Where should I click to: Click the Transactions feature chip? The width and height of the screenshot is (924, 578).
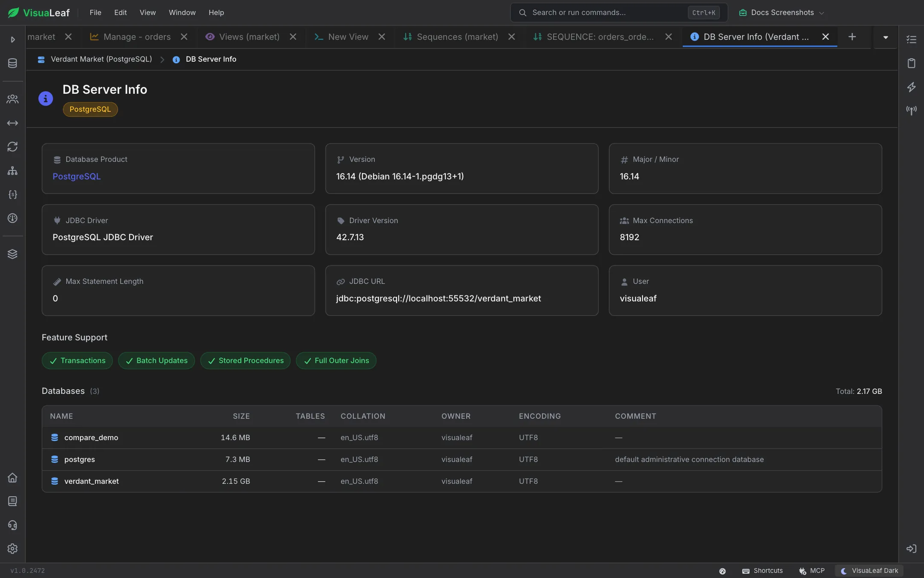pyautogui.click(x=77, y=361)
